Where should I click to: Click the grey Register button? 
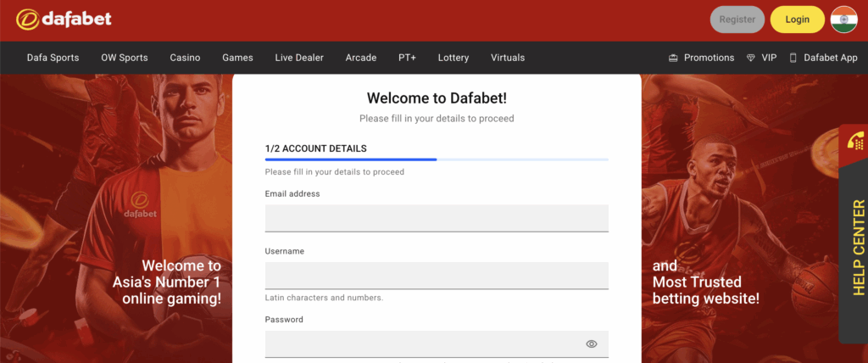737,19
